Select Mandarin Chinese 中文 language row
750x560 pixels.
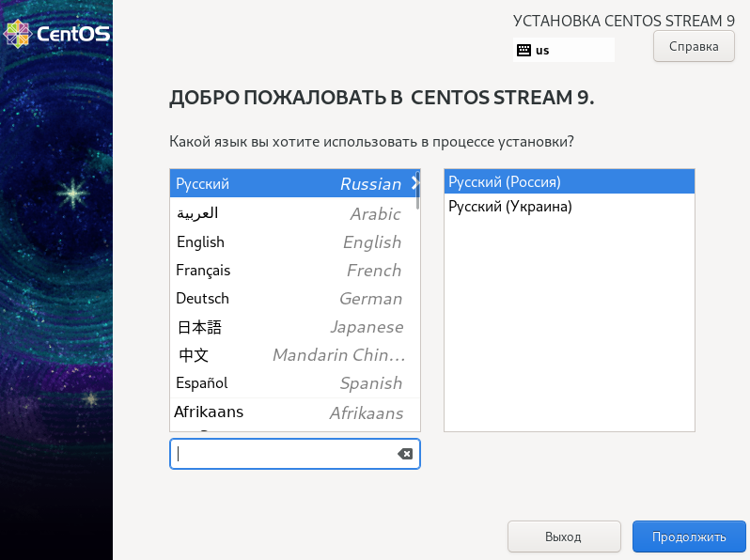(295, 355)
